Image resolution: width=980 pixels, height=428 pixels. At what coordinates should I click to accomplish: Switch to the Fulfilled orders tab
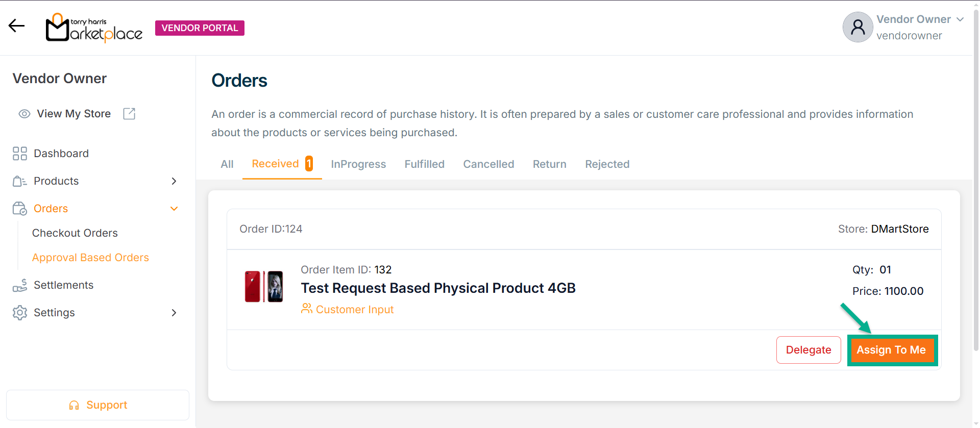click(x=424, y=164)
